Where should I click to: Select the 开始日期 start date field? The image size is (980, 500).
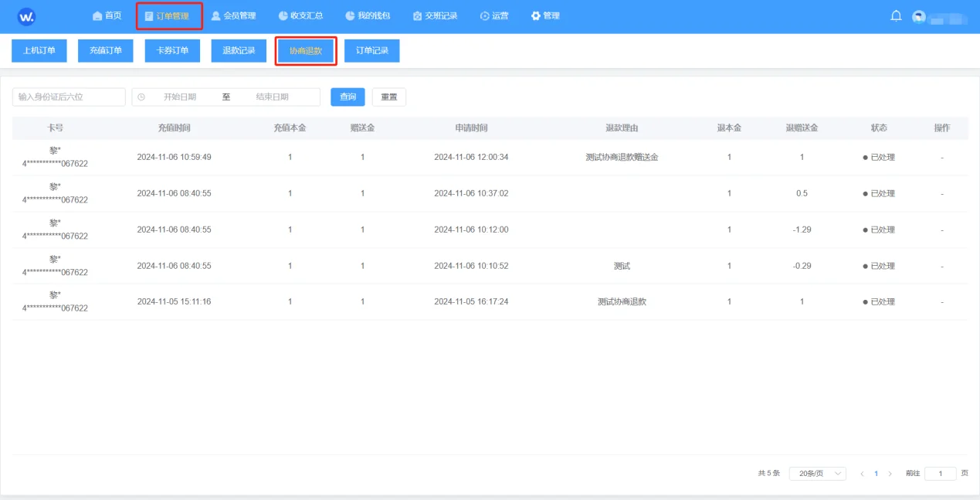point(180,97)
